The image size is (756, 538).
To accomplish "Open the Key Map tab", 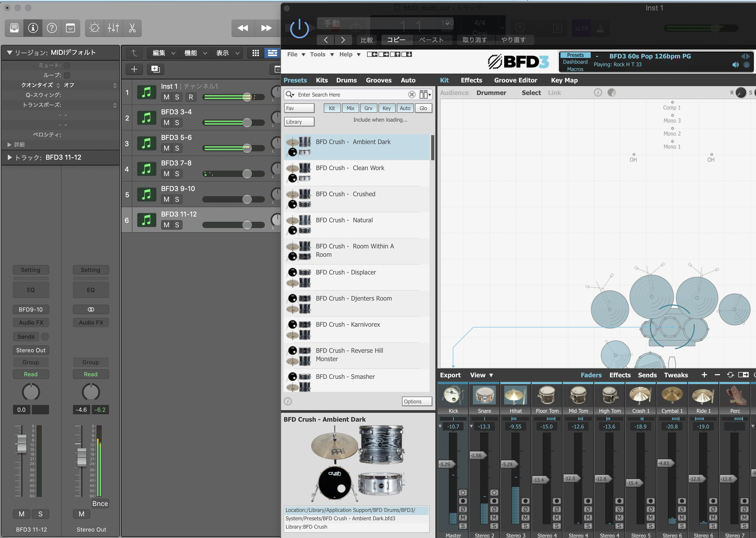I will 564,80.
